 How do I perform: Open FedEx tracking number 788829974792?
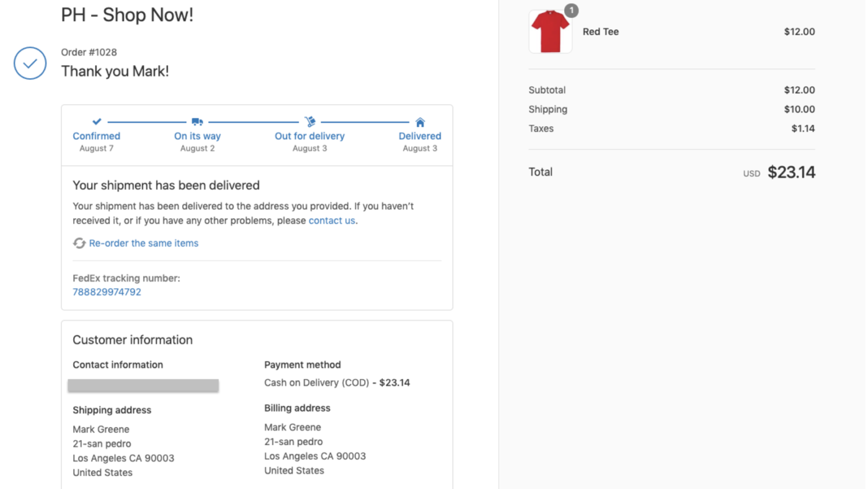tap(107, 292)
